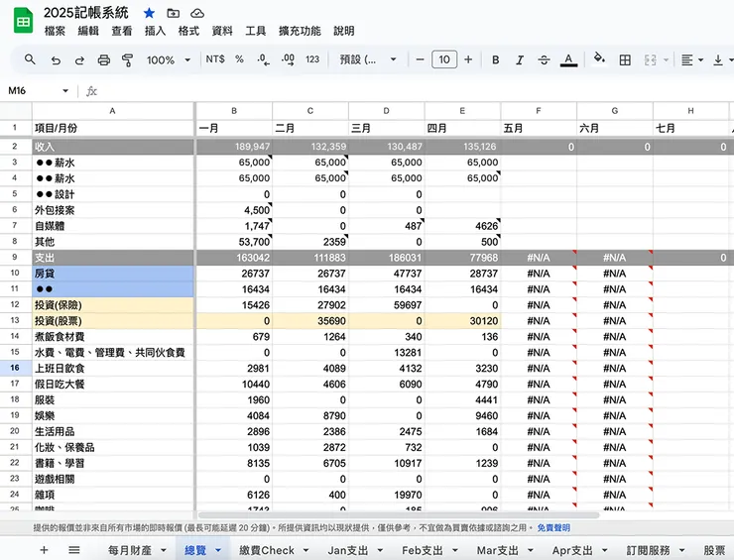Click the 免責聲明 link
Screen dimensions: 734x560
tap(553, 527)
